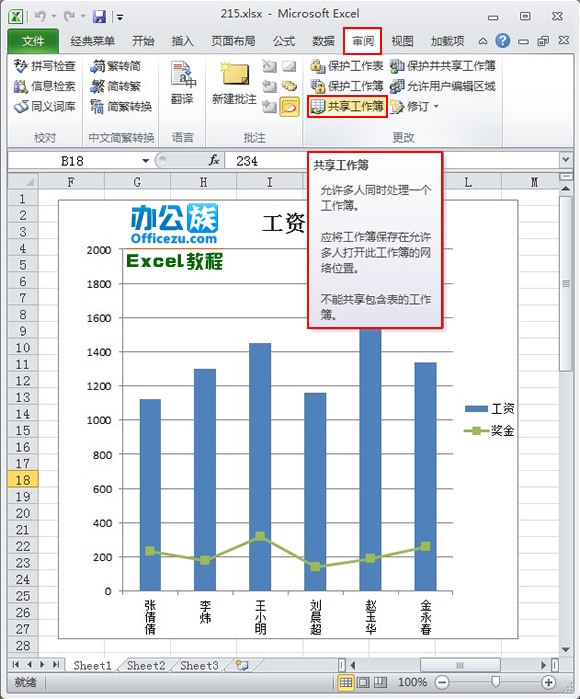Click the 100% zoom level
Image resolution: width=580 pixels, height=699 pixels.
(412, 682)
